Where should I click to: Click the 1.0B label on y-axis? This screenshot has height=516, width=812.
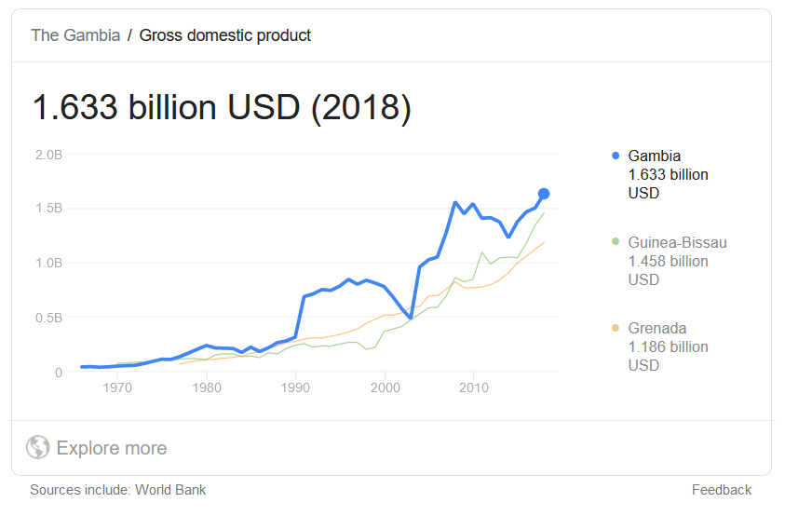click(48, 263)
